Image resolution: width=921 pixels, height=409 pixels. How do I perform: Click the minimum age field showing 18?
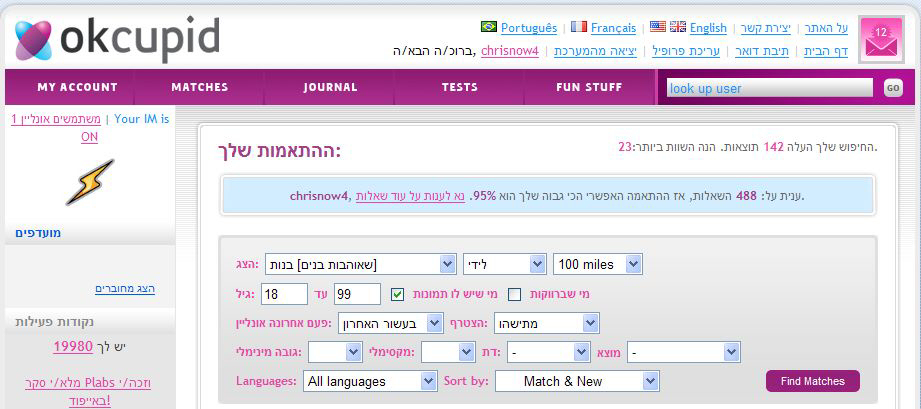click(283, 294)
